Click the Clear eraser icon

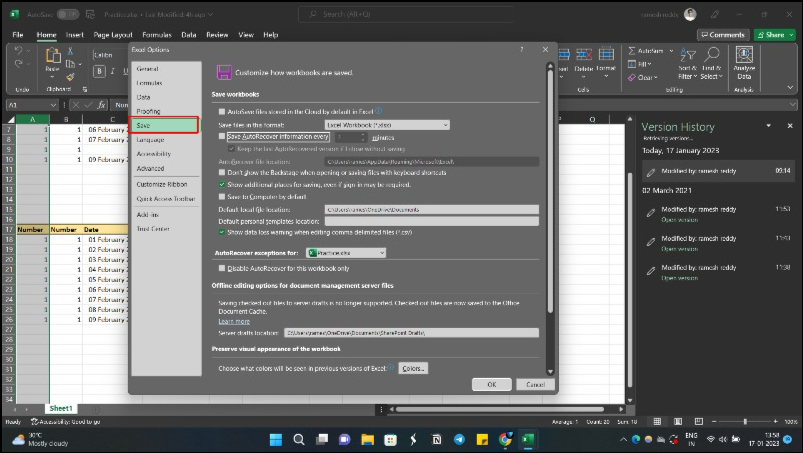pos(631,77)
